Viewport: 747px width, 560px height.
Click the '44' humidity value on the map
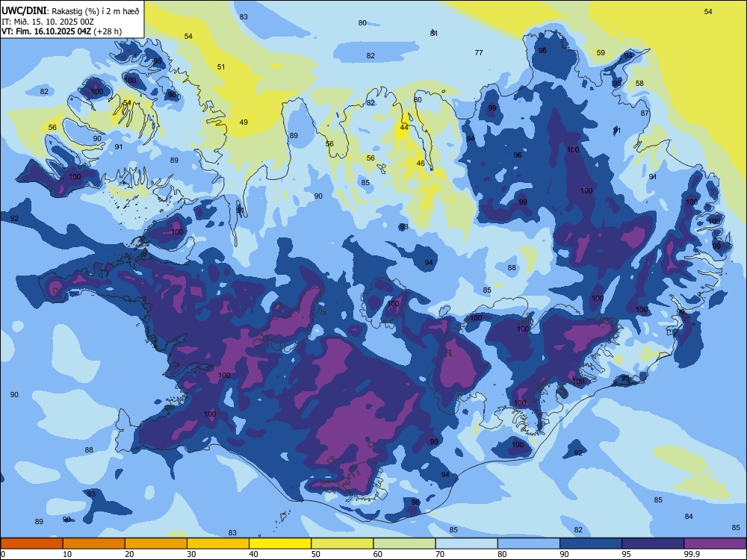[x=404, y=127]
